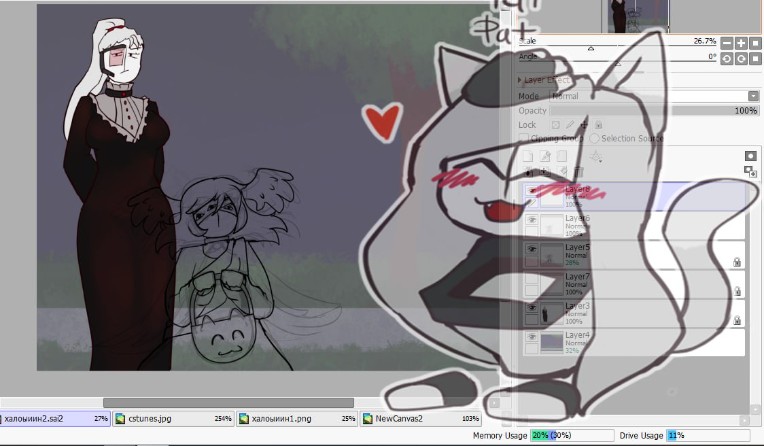This screenshot has width=764, height=446.
Task: Click the Layer4 32% opacity text
Action: (572, 351)
